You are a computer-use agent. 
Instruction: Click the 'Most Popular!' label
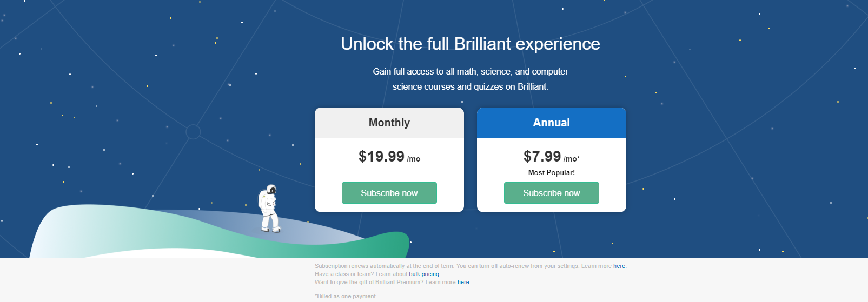(551, 172)
